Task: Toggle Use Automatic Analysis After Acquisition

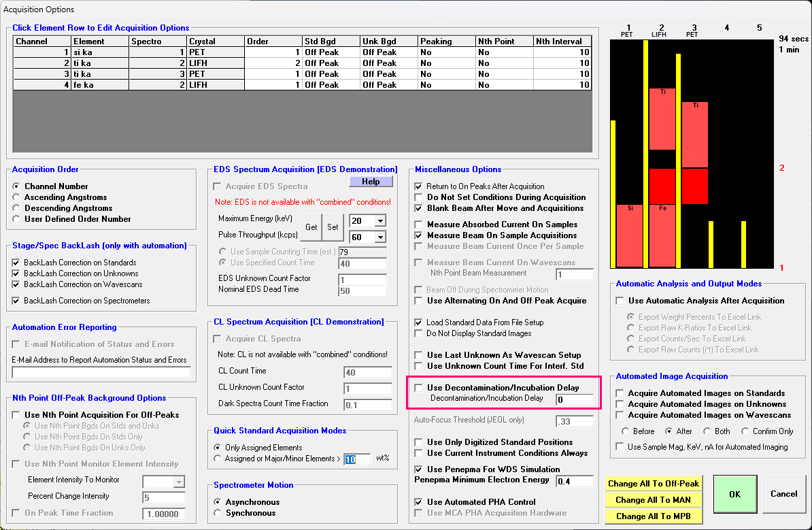Action: [x=620, y=301]
